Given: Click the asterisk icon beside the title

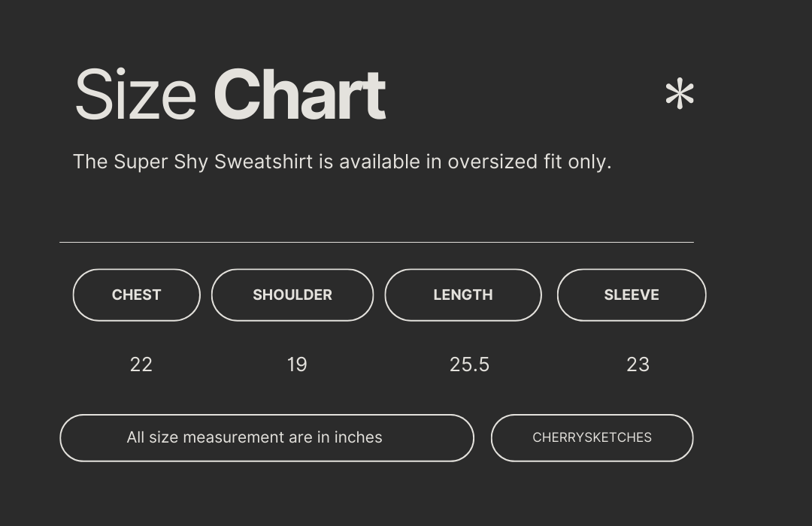Looking at the screenshot, I should tap(679, 96).
